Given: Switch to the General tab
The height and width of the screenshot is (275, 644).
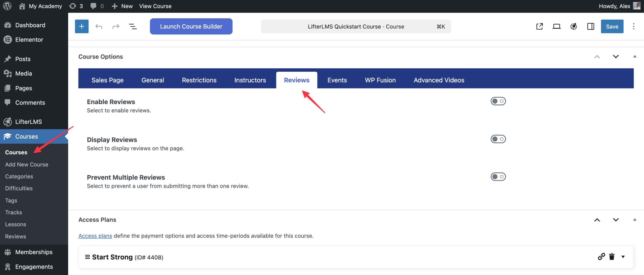Looking at the screenshot, I should 153,80.
